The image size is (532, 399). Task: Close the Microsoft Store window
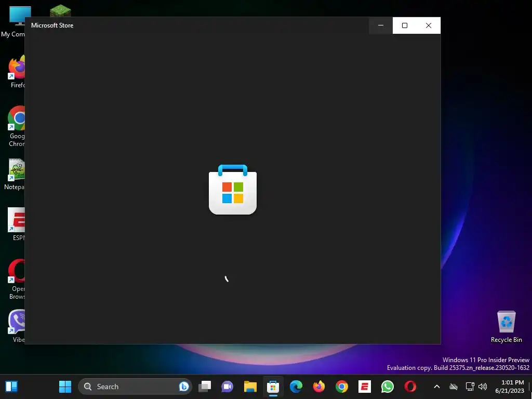pyautogui.click(x=429, y=25)
